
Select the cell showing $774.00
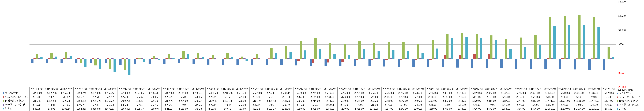pyautogui.click(x=462, y=109)
